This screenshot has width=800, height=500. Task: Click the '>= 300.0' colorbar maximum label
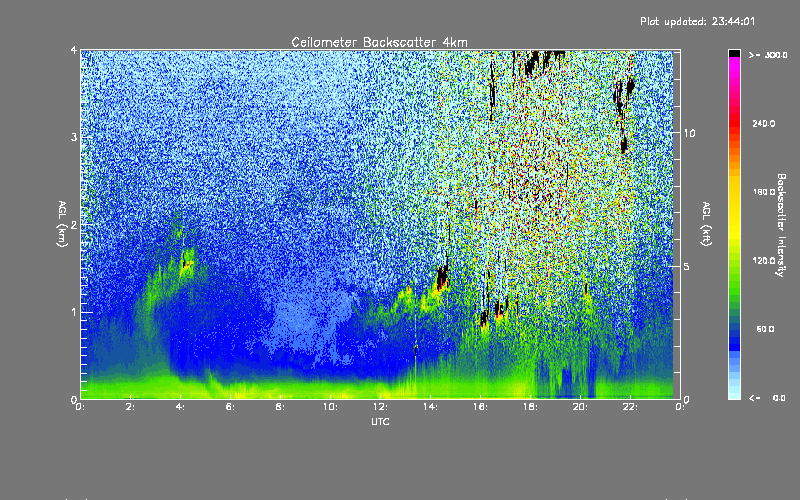768,55
